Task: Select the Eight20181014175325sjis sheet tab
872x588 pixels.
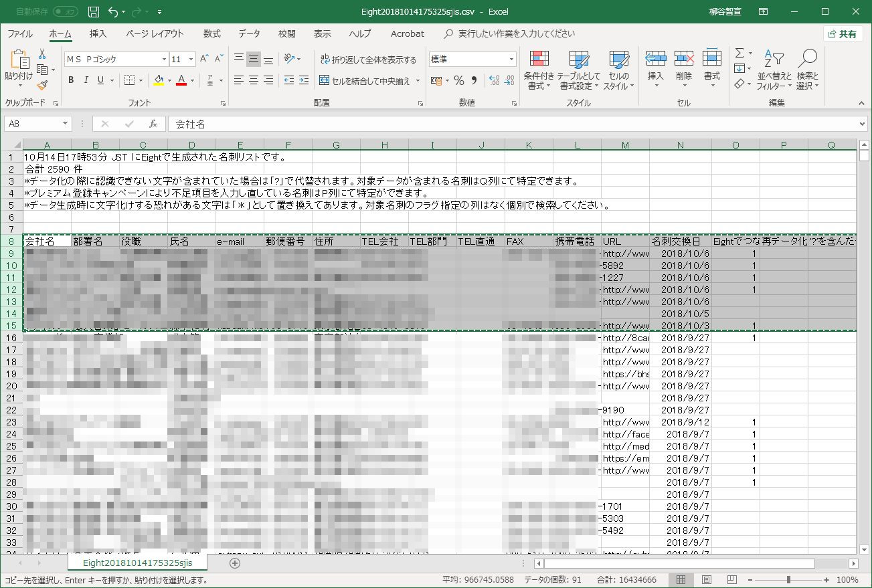Action: pos(137,563)
